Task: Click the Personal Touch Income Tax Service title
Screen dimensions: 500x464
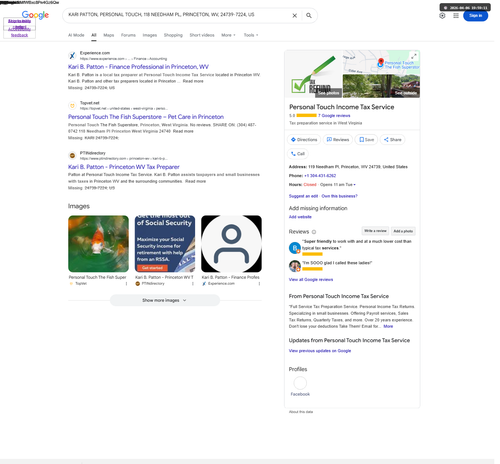Action: [341, 107]
